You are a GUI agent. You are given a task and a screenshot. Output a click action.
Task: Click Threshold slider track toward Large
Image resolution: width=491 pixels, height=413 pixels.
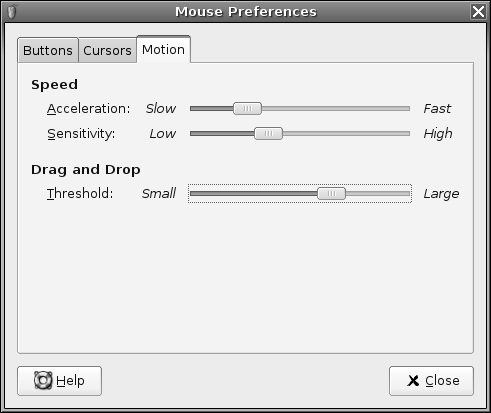pos(378,193)
